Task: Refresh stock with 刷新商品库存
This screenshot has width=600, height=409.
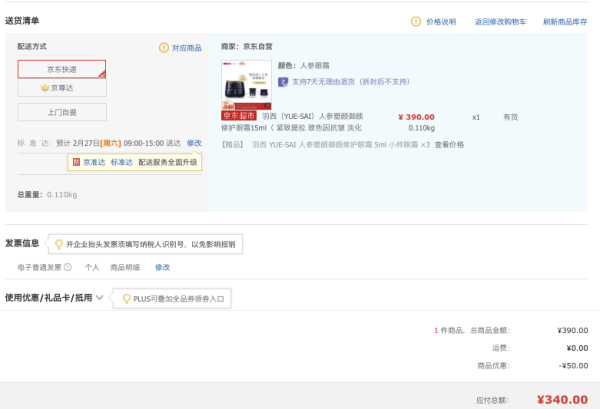Action: [565, 22]
